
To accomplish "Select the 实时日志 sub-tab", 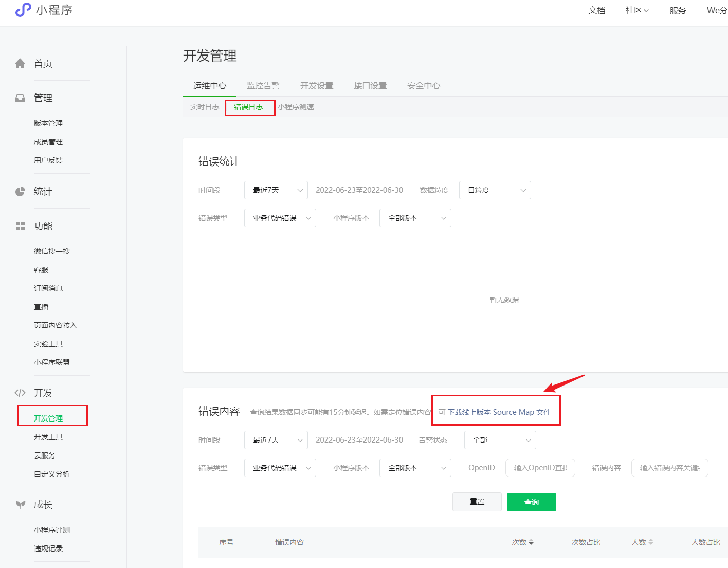I will 205,107.
